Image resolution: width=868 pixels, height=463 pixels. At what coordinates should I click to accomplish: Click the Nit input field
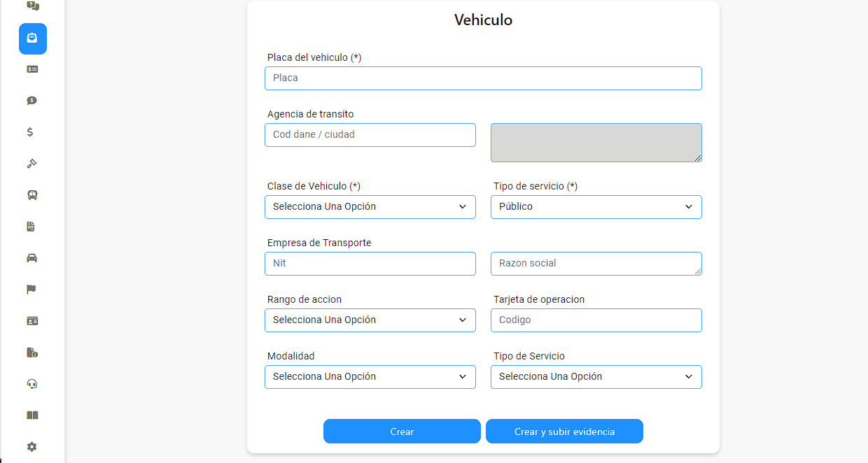click(x=370, y=264)
